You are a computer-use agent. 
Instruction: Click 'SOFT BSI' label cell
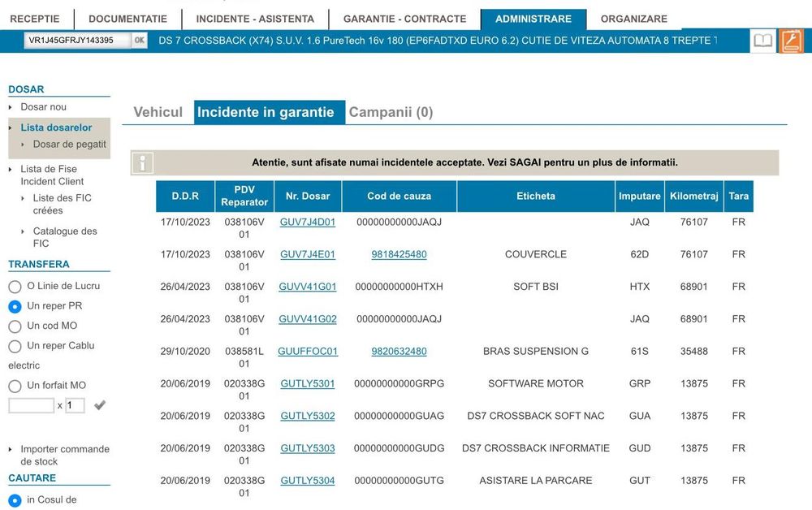click(536, 287)
